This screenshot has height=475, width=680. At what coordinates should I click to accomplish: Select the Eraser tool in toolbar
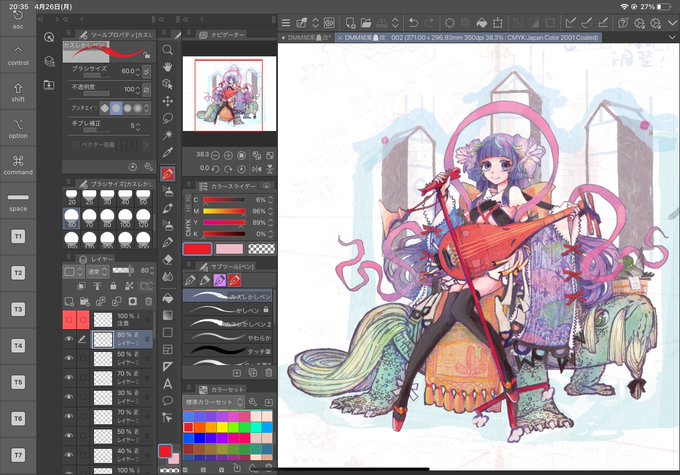point(167,259)
